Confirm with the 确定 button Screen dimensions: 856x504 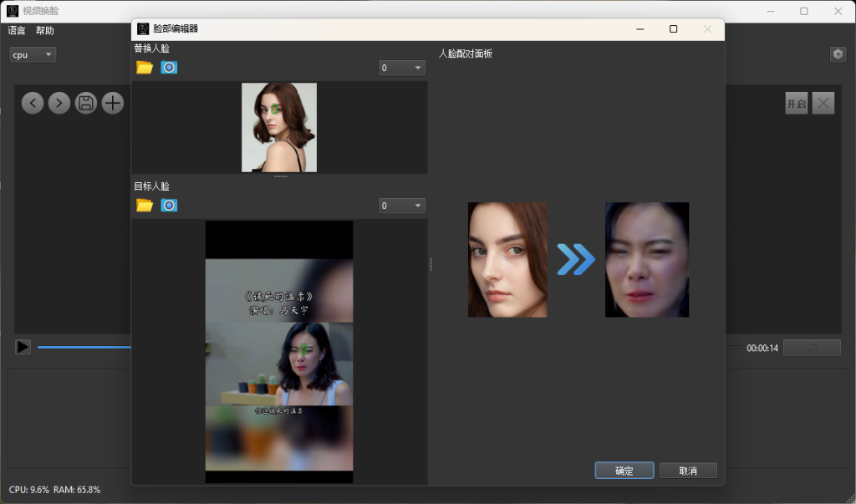624,471
